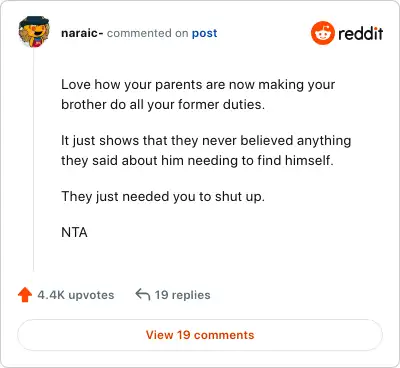
Task: Open the naraic- username profile
Action: click(x=82, y=33)
